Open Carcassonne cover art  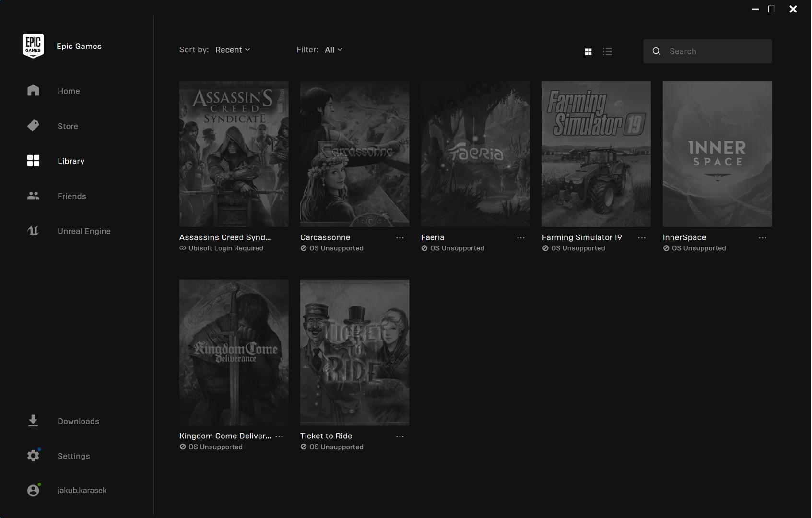click(x=355, y=153)
